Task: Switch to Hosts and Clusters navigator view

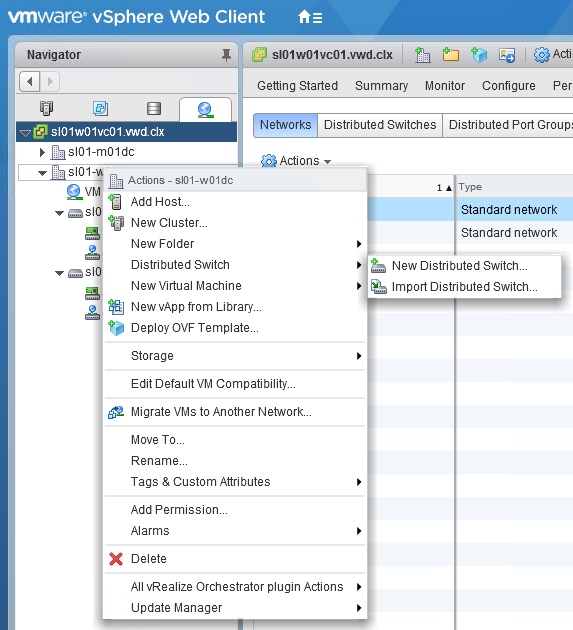Action: 47,108
